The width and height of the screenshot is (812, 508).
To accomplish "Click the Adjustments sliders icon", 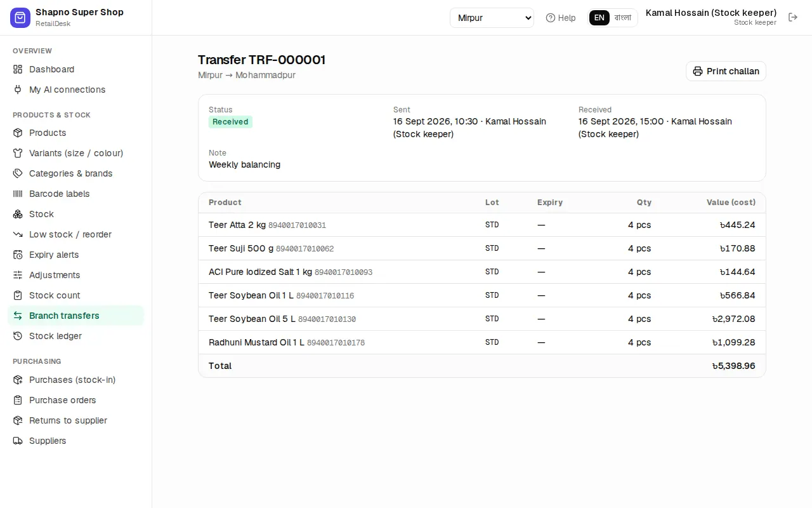I will click(x=18, y=275).
